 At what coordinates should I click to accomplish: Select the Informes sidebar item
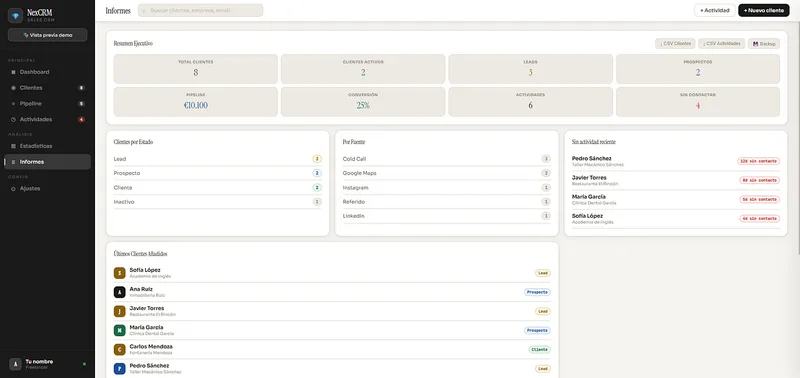tap(47, 162)
